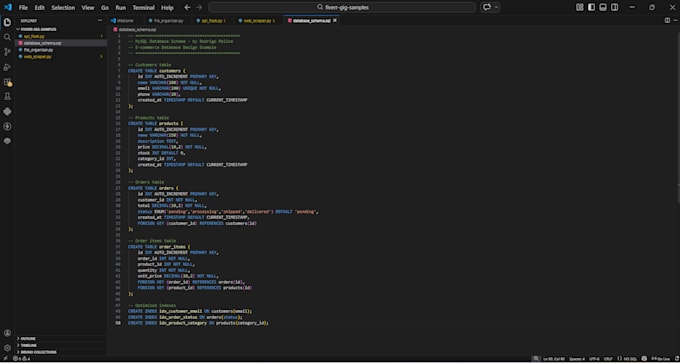
Task: Change end of line CRLF setting
Action: coord(608,359)
